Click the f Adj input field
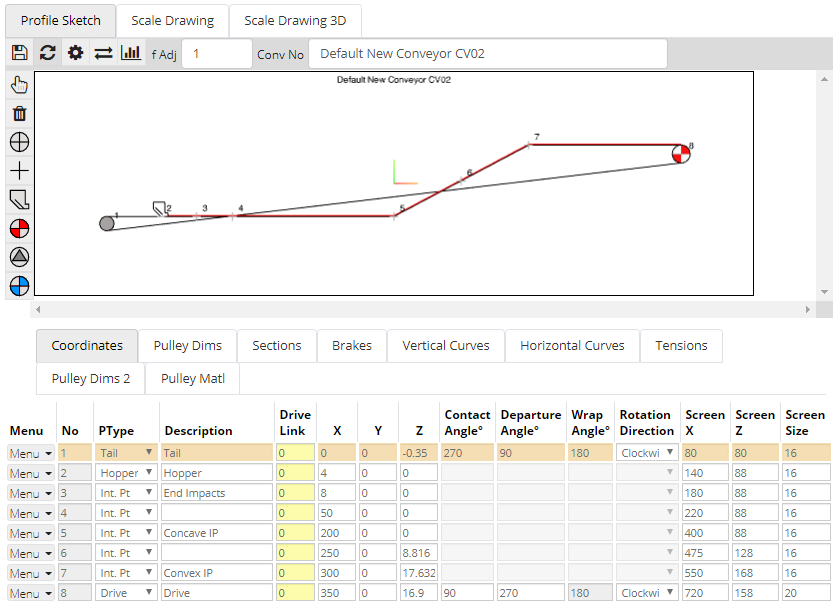The image size is (840, 609). (216, 54)
